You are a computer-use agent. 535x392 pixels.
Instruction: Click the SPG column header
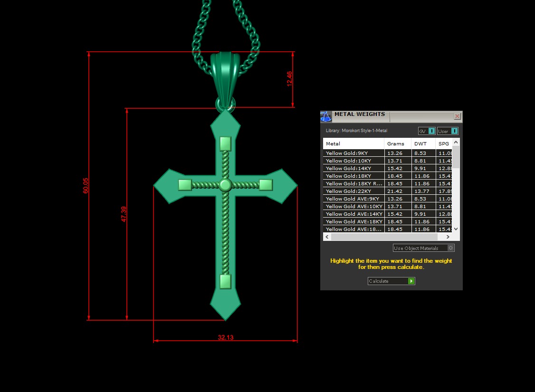click(x=444, y=143)
